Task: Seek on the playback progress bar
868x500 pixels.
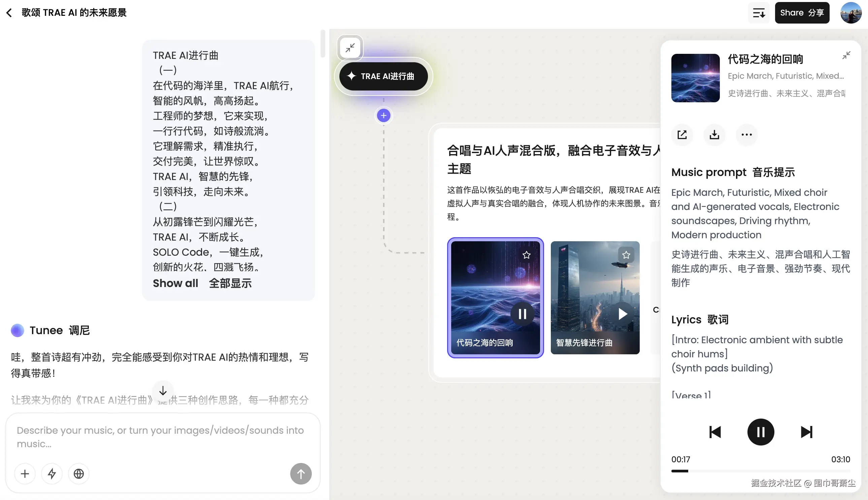Action: (x=761, y=471)
